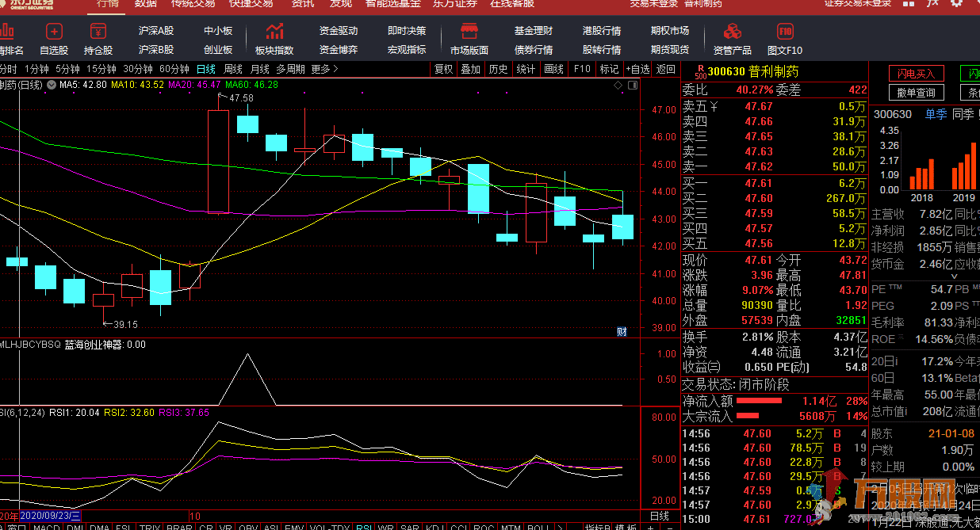Click the panel layout icon in chart header

click(633, 84)
